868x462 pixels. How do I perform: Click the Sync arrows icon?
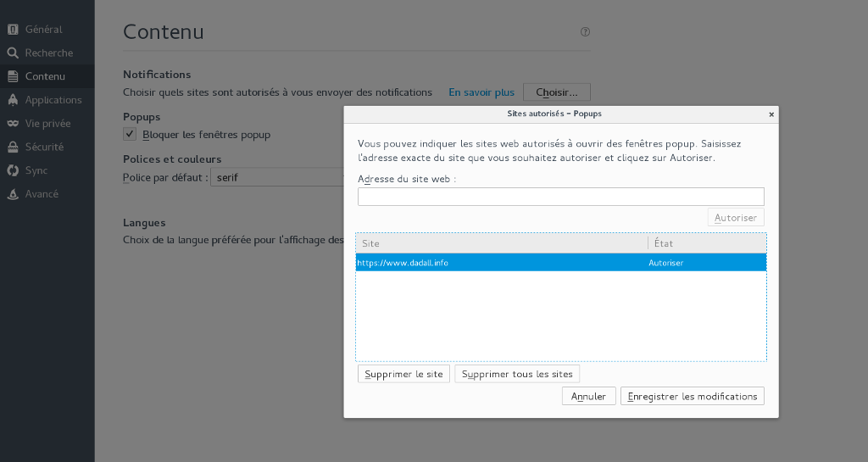[13, 170]
